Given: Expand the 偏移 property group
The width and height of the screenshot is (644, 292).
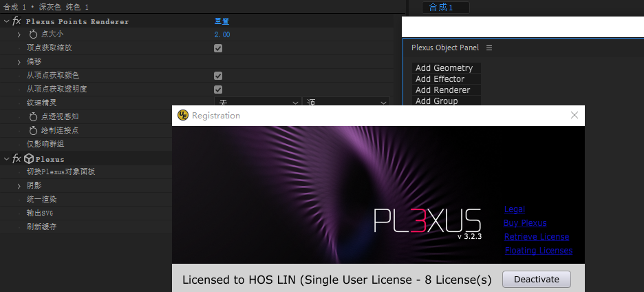Looking at the screenshot, I should pos(19,62).
